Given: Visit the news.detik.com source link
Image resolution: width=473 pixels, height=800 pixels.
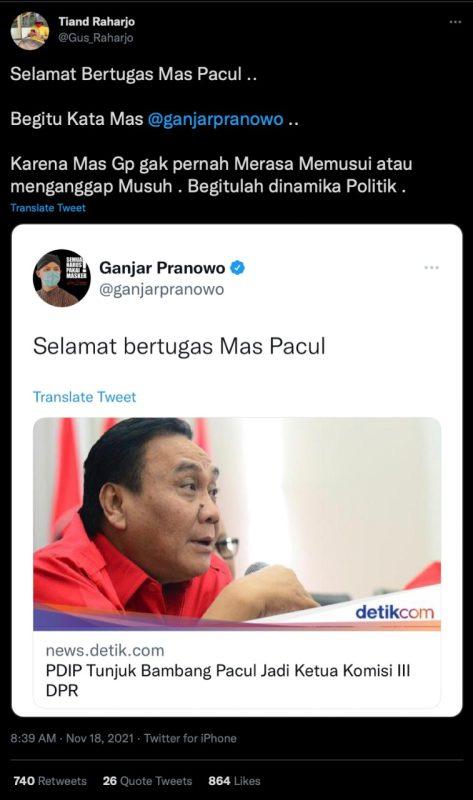Looking at the screenshot, I should pyautogui.click(x=105, y=651).
